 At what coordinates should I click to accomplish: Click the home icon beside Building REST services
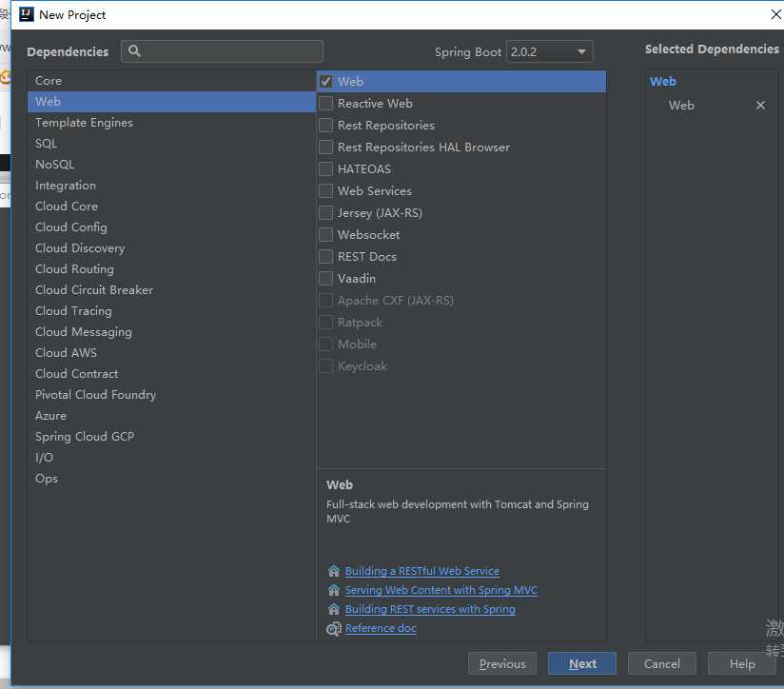click(x=334, y=609)
